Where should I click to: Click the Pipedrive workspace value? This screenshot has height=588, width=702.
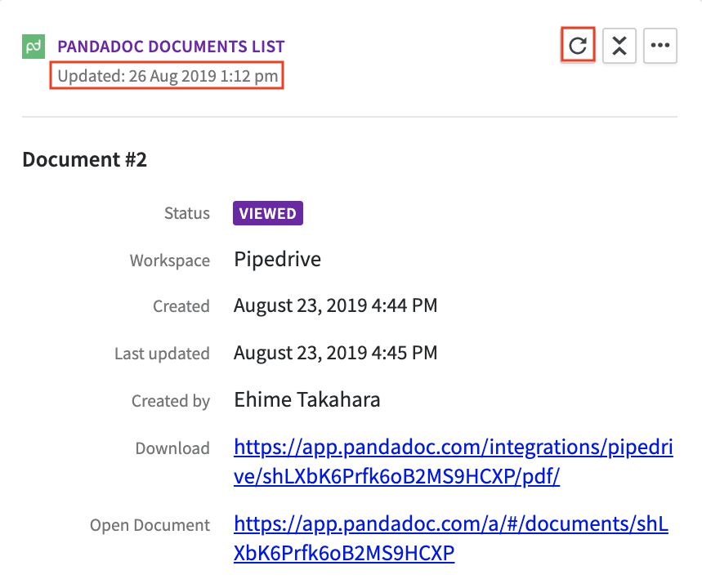point(277,260)
